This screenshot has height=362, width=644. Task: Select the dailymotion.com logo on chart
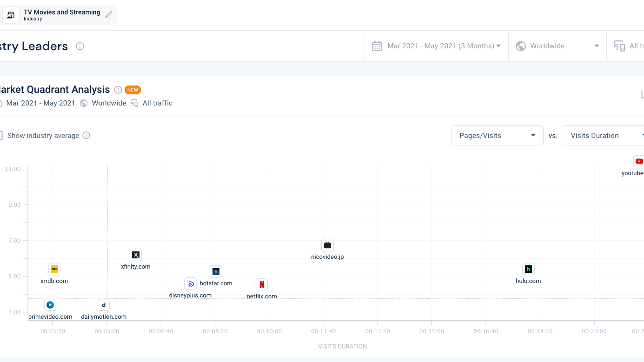(104, 305)
